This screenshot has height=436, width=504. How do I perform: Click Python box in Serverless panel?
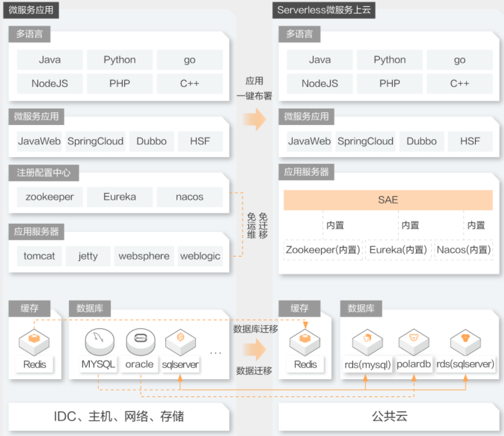[390, 60]
